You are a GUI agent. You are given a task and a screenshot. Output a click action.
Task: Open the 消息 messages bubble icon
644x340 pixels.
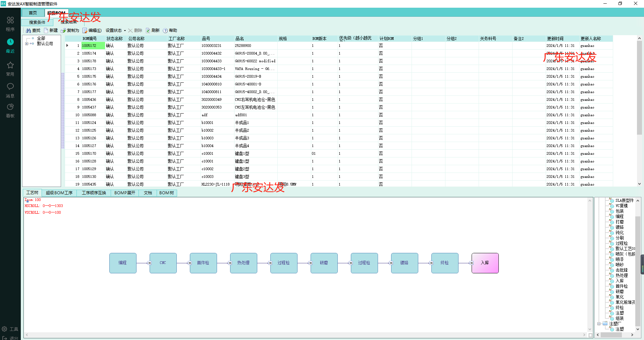coord(10,86)
